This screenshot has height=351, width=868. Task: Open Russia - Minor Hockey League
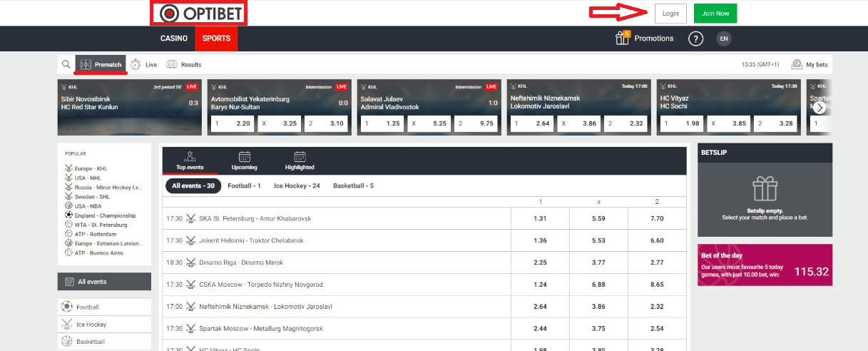103,187
